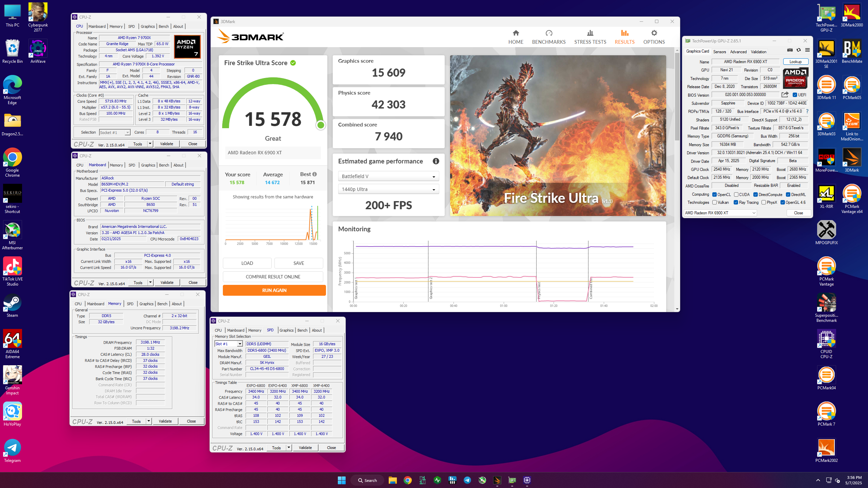This screenshot has width=868, height=488.
Task: Click Windows Start button on taskbar
Action: [x=342, y=480]
